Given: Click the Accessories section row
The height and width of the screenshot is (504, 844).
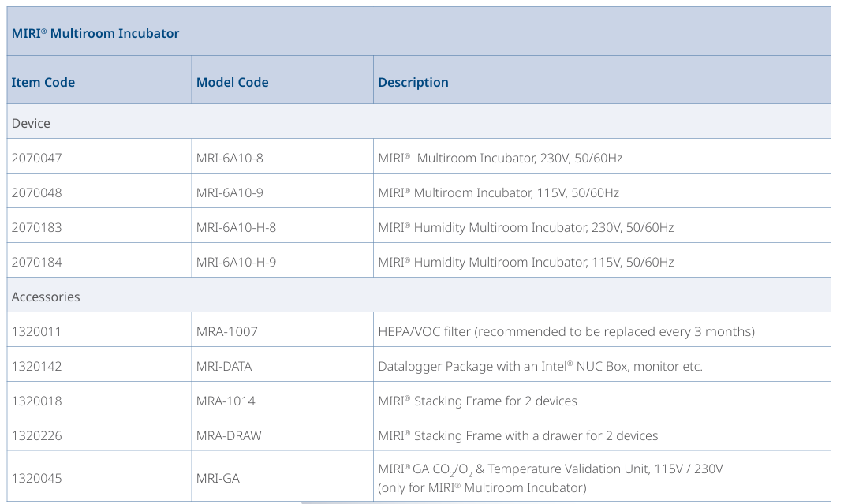Looking at the screenshot, I should point(46,297).
